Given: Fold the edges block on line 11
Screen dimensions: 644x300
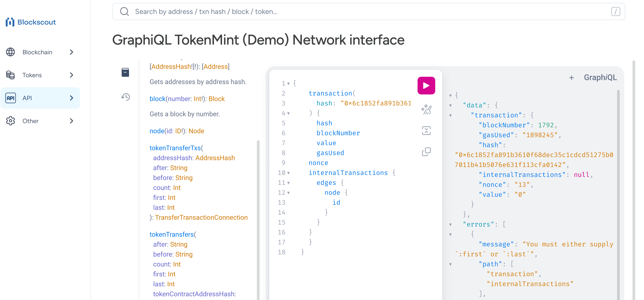Looking at the screenshot, I should click(288, 183).
